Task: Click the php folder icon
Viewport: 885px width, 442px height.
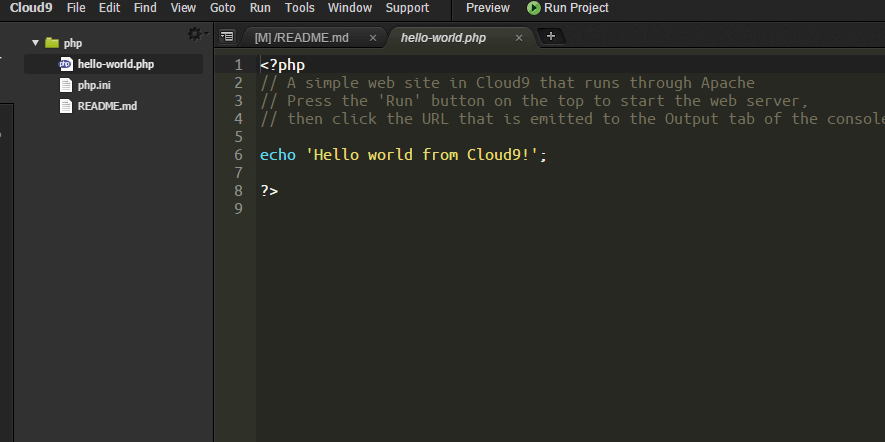Action: pyautogui.click(x=52, y=43)
